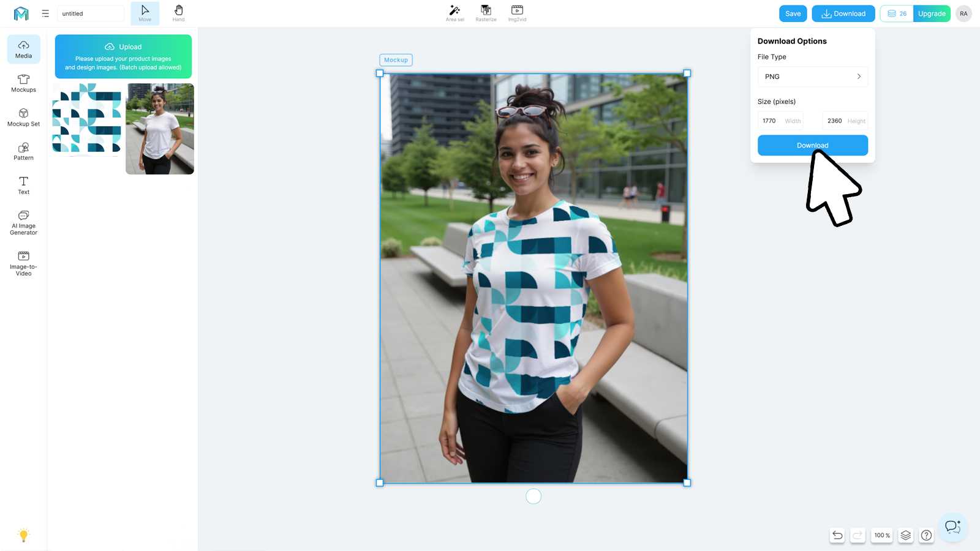Click the redo arrow button
Screen dimensions: 980x551
pos(858,535)
